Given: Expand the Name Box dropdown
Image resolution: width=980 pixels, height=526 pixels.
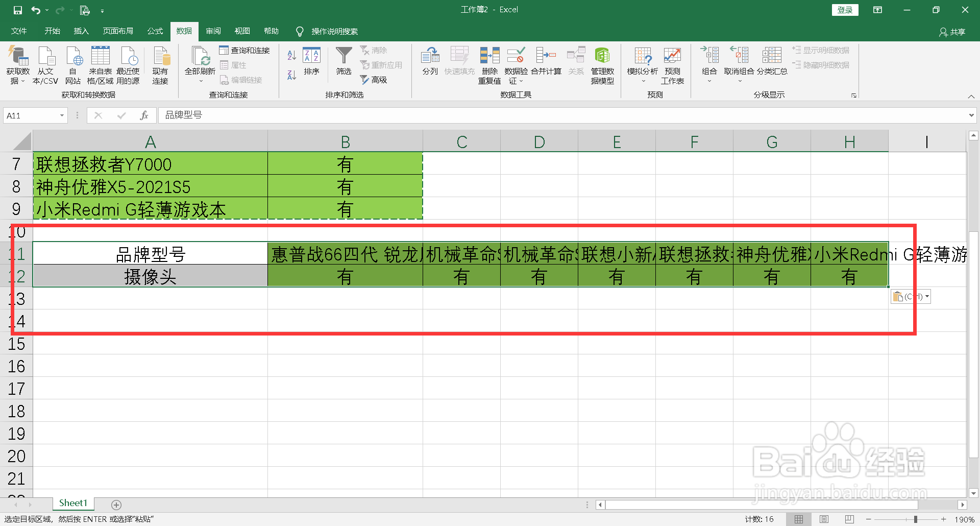Looking at the screenshot, I should point(62,115).
